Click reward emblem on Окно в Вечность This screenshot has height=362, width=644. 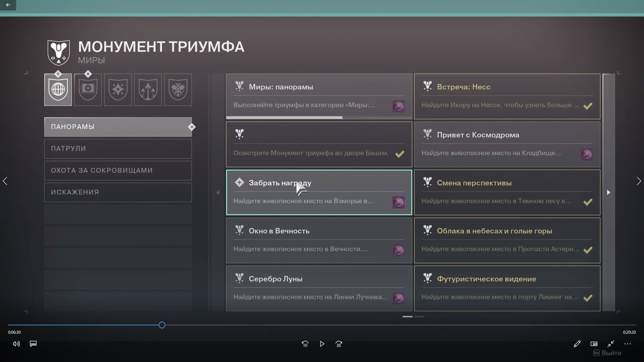pyautogui.click(x=398, y=251)
